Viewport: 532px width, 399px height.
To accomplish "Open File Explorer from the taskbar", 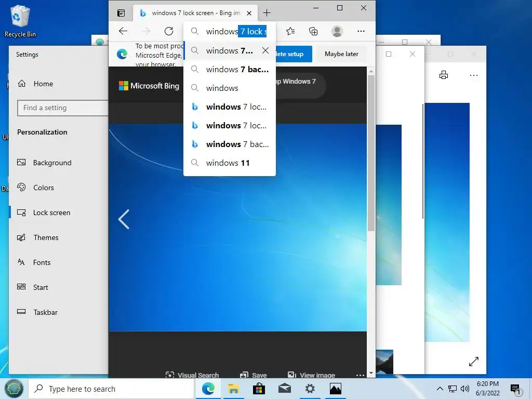I will click(x=233, y=389).
